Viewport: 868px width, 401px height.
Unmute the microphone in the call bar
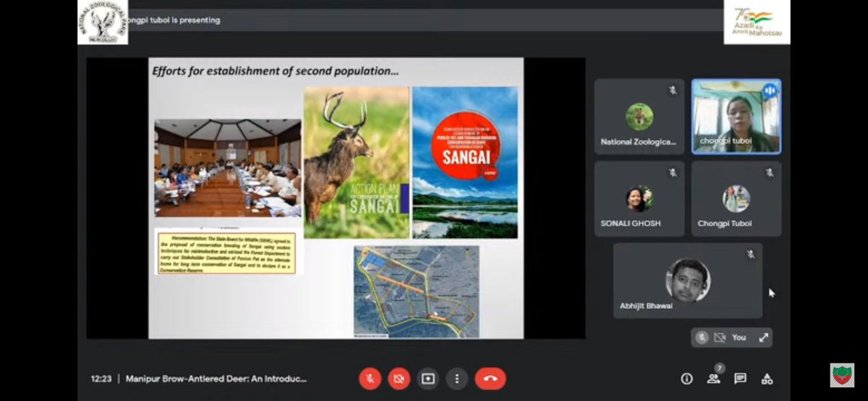tap(370, 379)
